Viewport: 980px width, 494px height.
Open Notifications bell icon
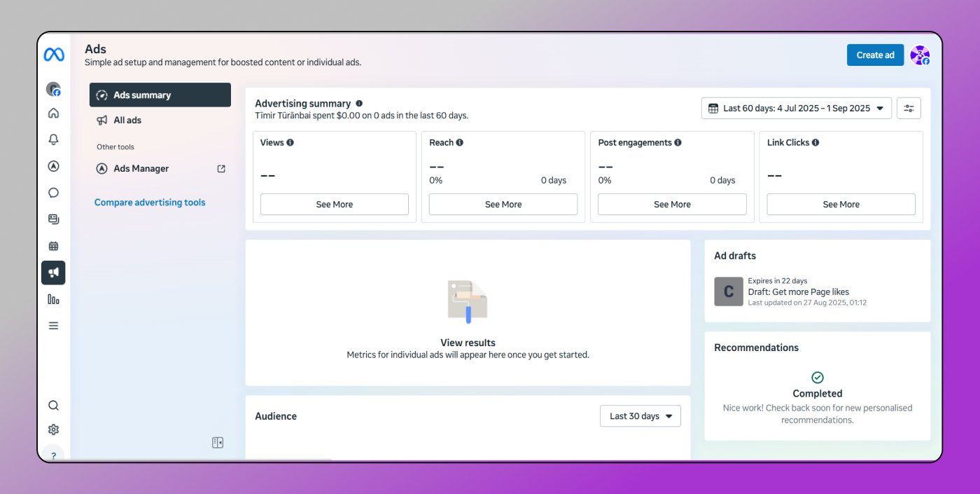(x=53, y=139)
